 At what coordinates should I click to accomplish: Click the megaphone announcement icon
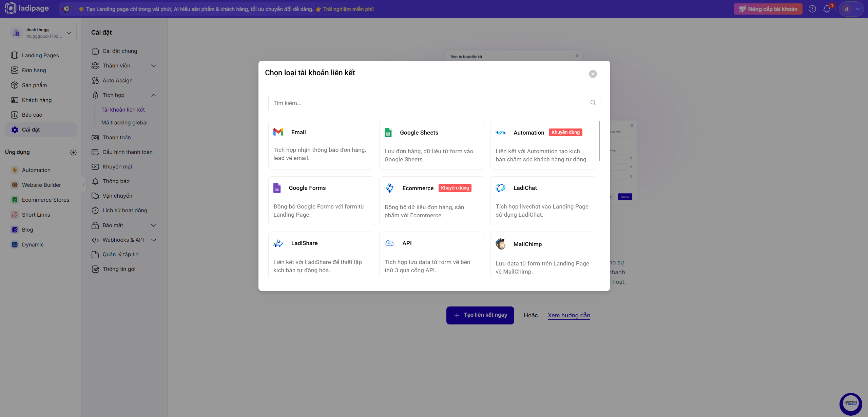click(x=67, y=9)
